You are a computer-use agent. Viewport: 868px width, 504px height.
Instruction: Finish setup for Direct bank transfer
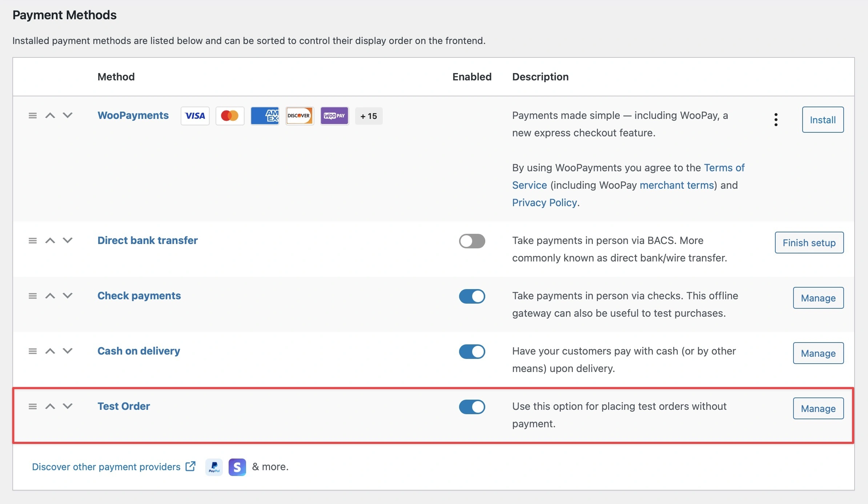coord(809,243)
